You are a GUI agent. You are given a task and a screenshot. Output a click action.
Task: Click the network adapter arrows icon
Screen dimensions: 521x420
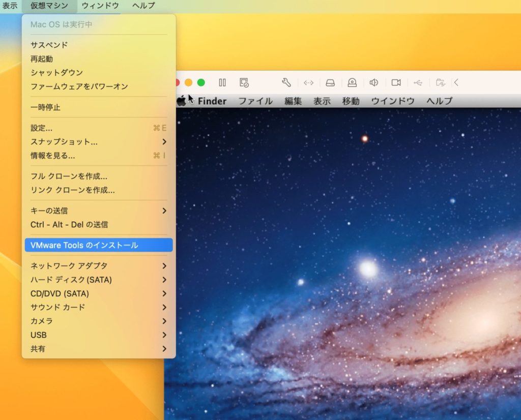(x=308, y=83)
